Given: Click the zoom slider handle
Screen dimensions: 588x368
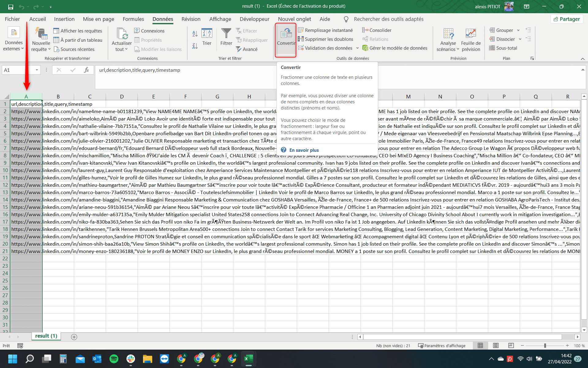Looking at the screenshot, I should [545, 346].
